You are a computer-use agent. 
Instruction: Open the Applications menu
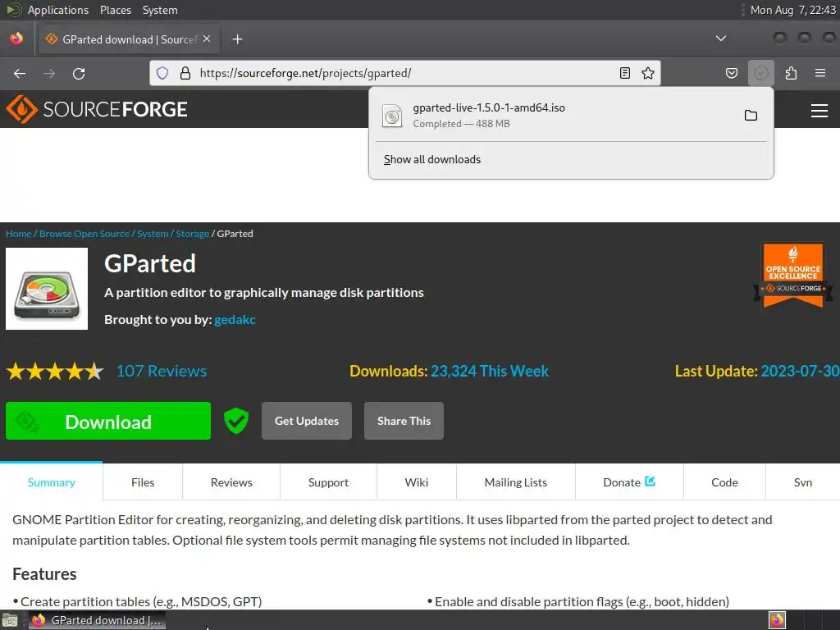[58, 10]
